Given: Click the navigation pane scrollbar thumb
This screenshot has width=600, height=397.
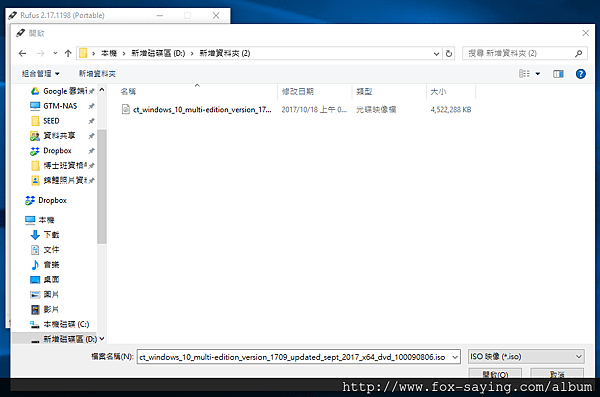Looking at the screenshot, I should pos(101,186).
